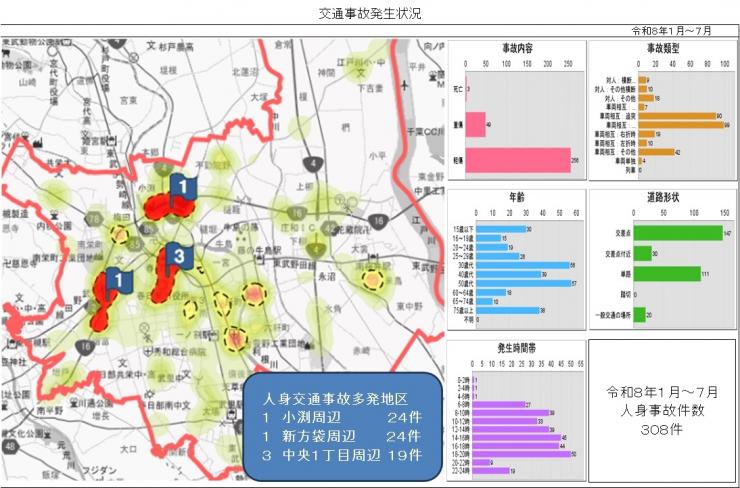This screenshot has width=740, height=488.
Task: Click the route 48 highway shield
Action: point(9,446)
